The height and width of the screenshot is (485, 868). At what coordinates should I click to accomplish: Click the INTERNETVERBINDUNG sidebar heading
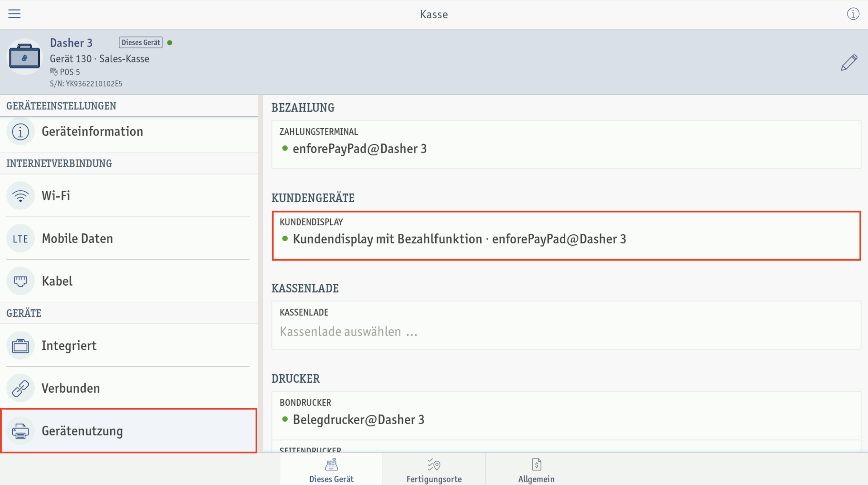pyautogui.click(x=59, y=163)
